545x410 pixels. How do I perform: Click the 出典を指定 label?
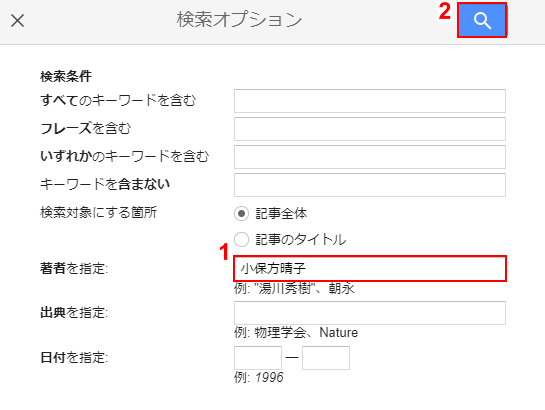[x=74, y=313]
